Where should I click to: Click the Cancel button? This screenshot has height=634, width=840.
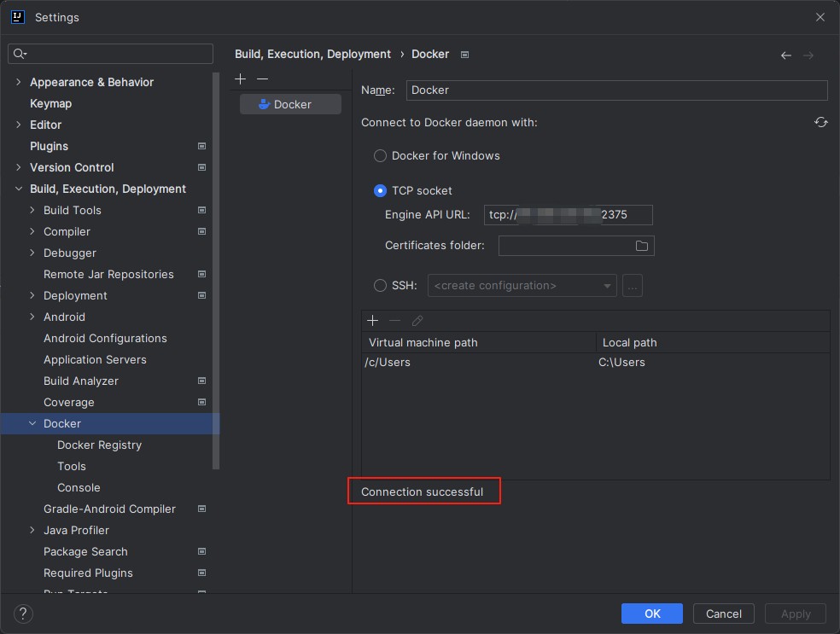(x=723, y=614)
